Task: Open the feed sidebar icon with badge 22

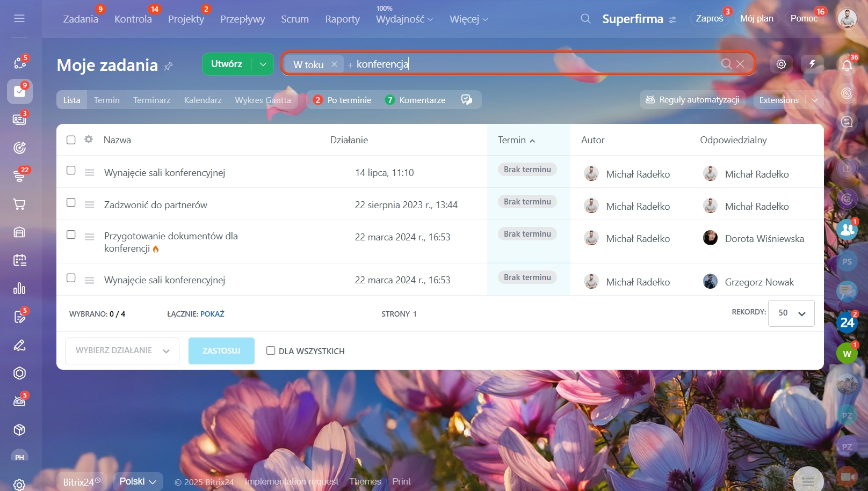Action: pos(19,175)
